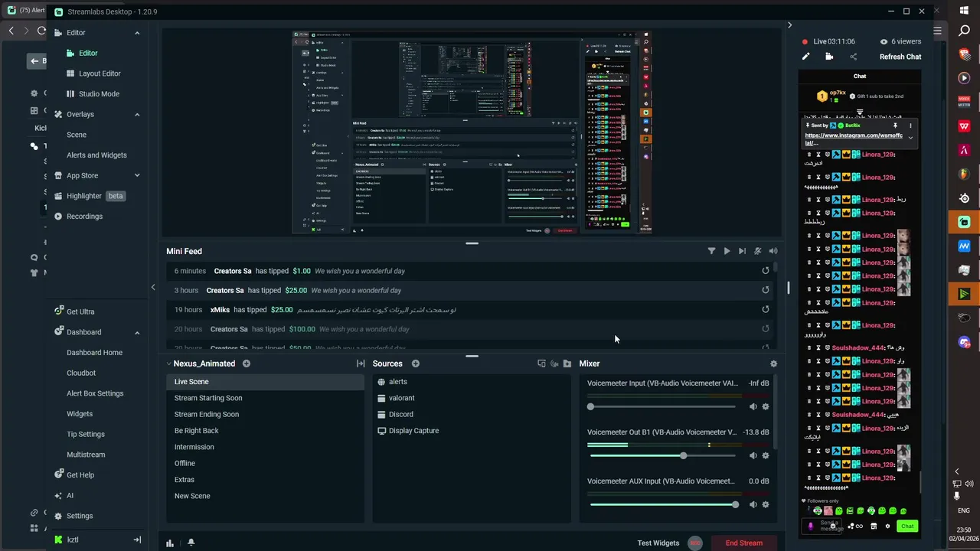980x551 pixels.
Task: Click the Voicemeeter AUX Input volume slider handle
Action: [735, 505]
